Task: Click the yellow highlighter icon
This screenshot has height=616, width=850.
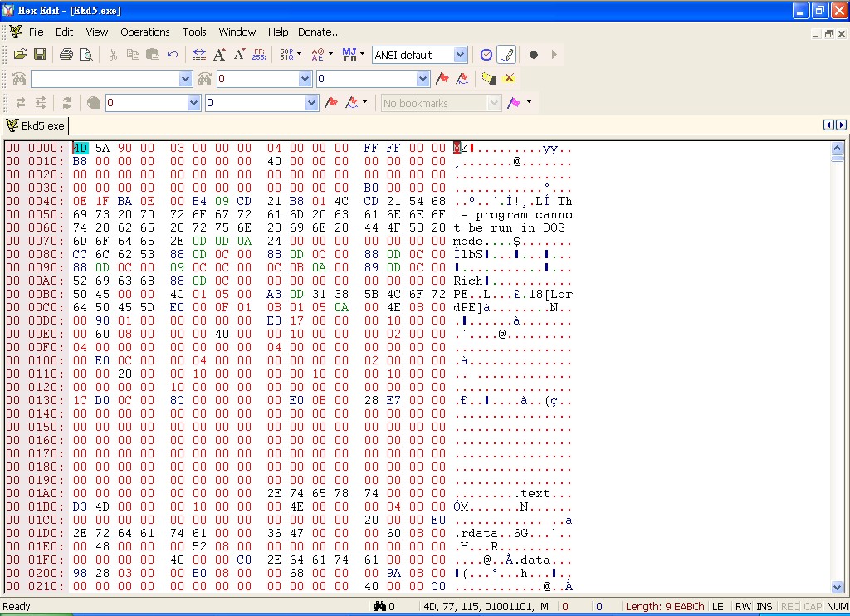Action: [x=488, y=79]
